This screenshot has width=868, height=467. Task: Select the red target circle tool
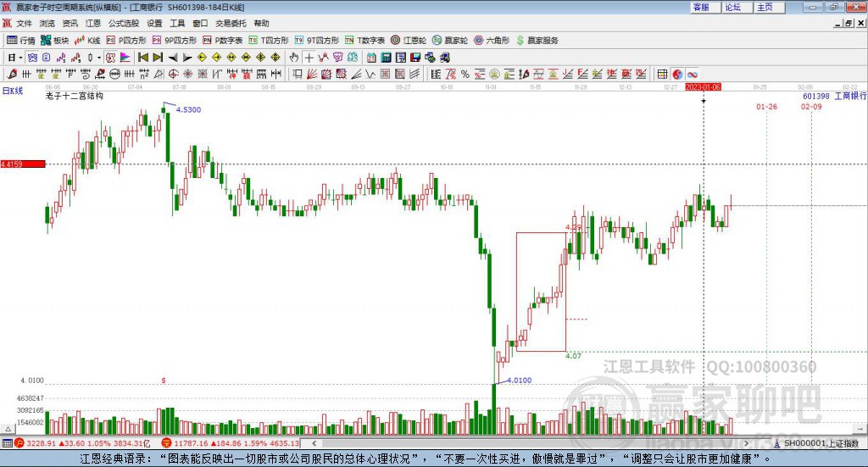173,74
